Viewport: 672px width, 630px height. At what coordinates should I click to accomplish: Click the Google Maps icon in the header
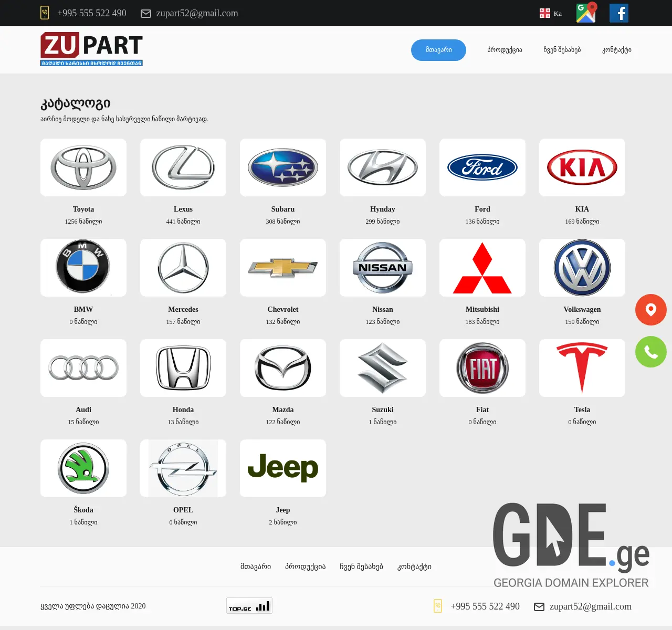tap(586, 13)
